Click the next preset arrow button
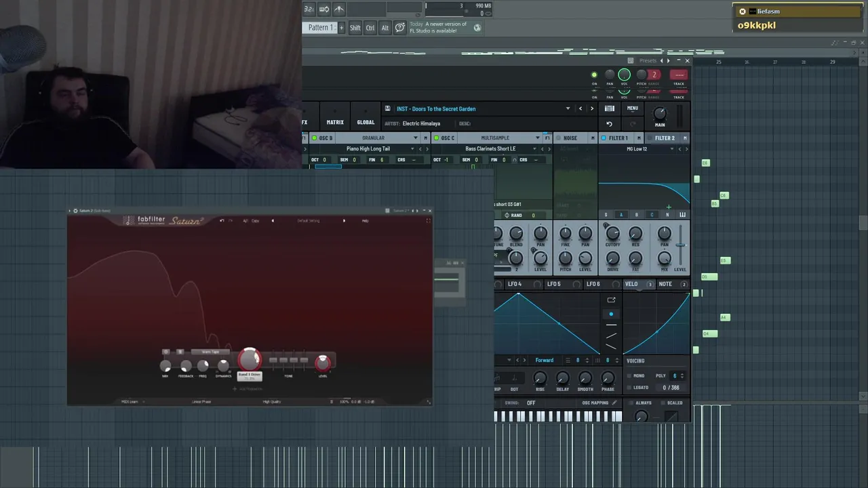Screen dimensions: 868x488 pos(591,108)
